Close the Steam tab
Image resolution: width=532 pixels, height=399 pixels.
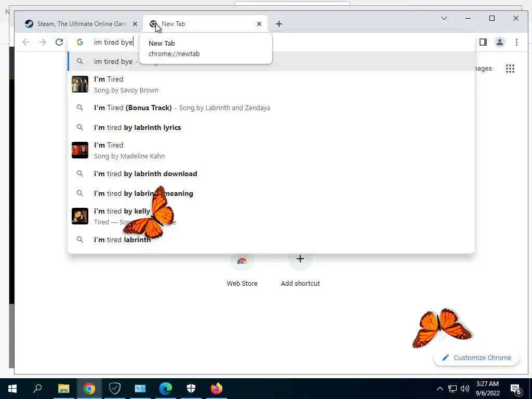(x=135, y=24)
